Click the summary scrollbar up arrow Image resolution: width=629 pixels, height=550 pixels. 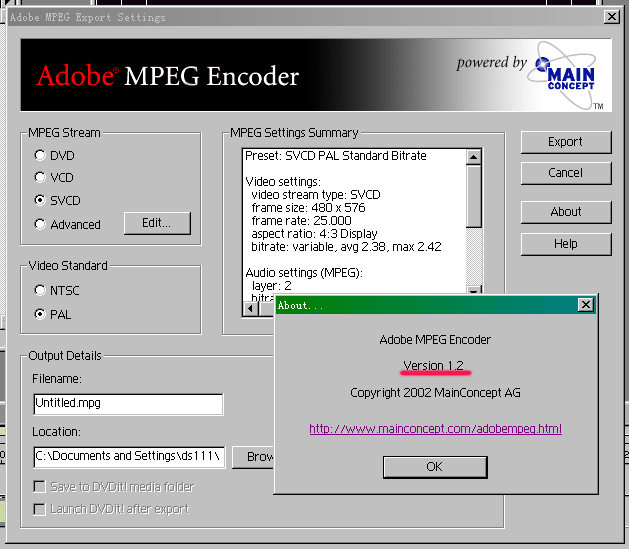(474, 157)
